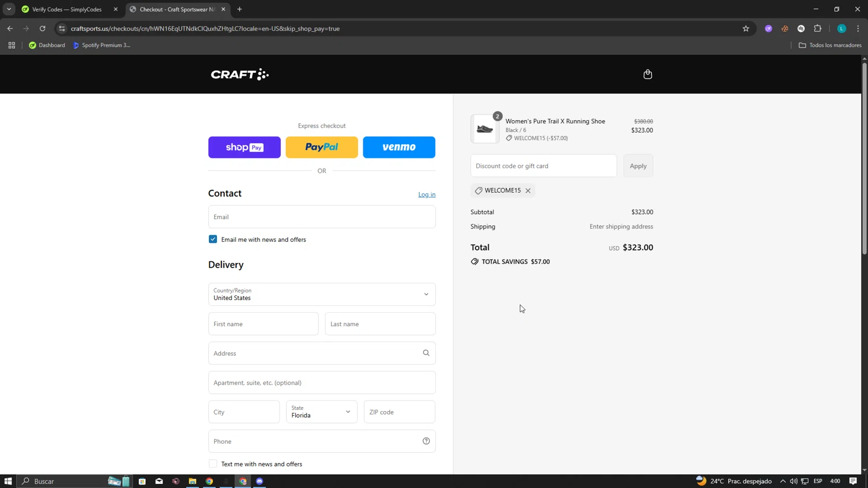Go back to the previous page
This screenshot has height=488, width=868.
coord(10,28)
